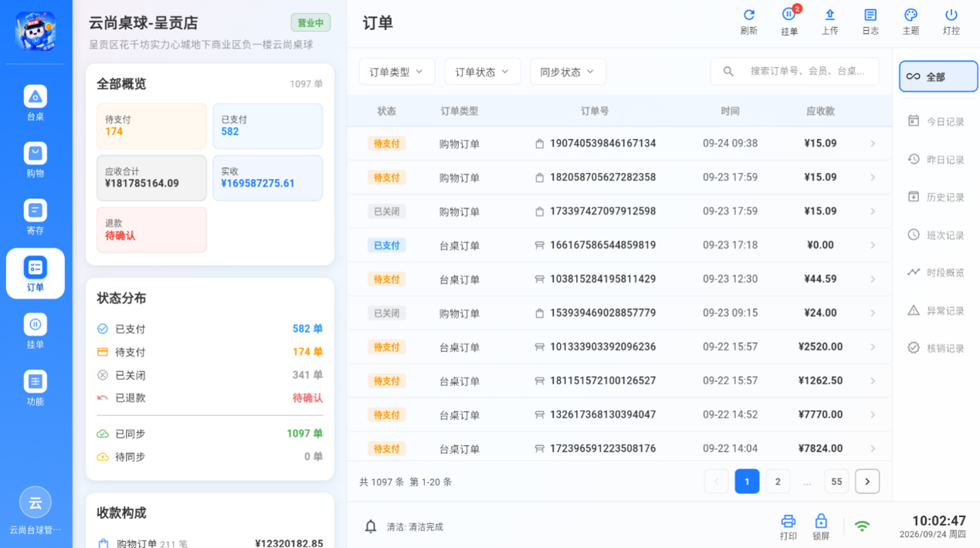Image resolution: width=980 pixels, height=548 pixels.
Task: Click the 应收款 column header
Action: tap(820, 111)
